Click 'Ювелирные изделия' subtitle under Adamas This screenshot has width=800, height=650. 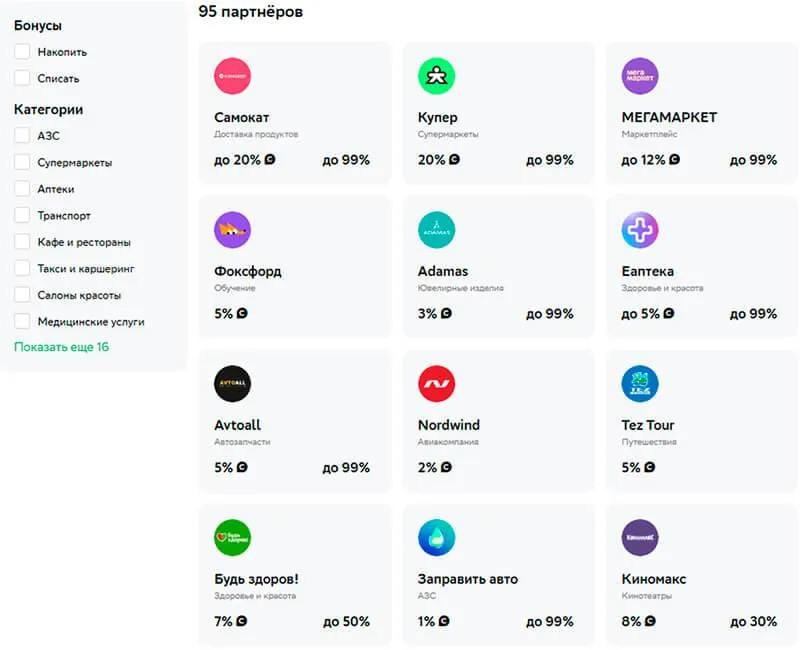[460, 288]
